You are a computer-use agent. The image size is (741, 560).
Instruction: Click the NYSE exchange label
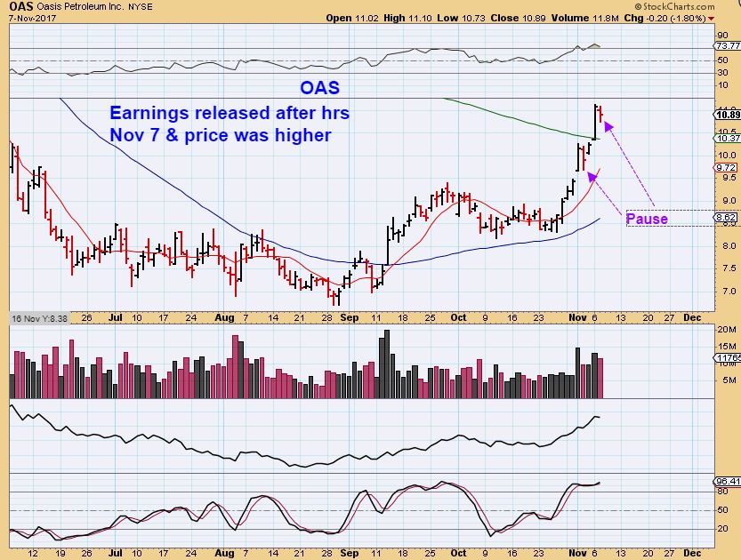pos(140,7)
